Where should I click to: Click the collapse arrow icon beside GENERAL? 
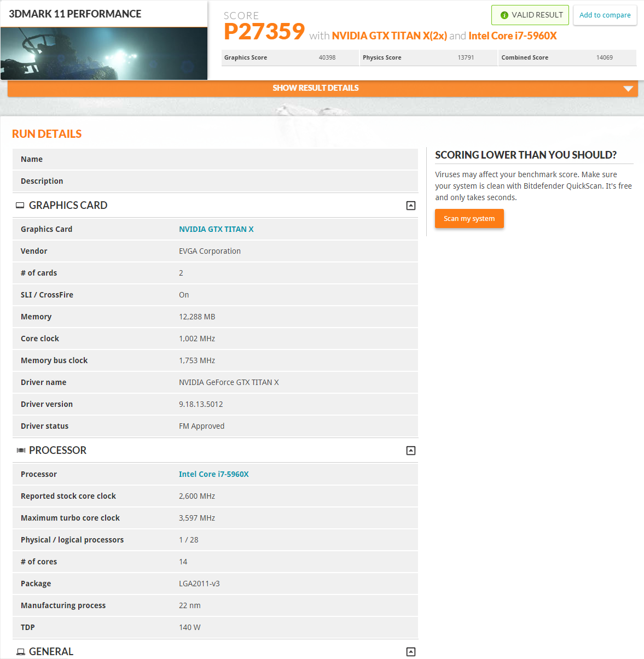coord(410,651)
